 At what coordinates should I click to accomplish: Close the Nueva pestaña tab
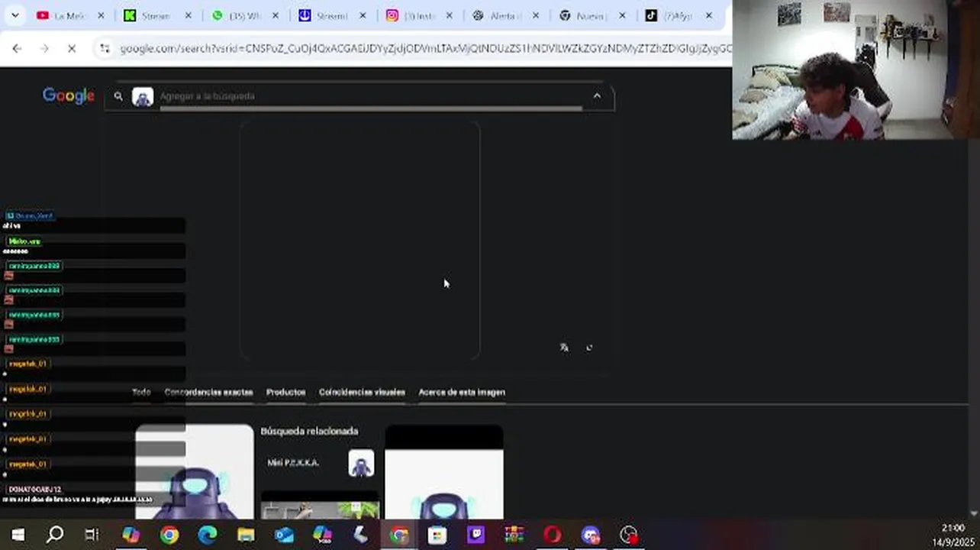point(622,15)
